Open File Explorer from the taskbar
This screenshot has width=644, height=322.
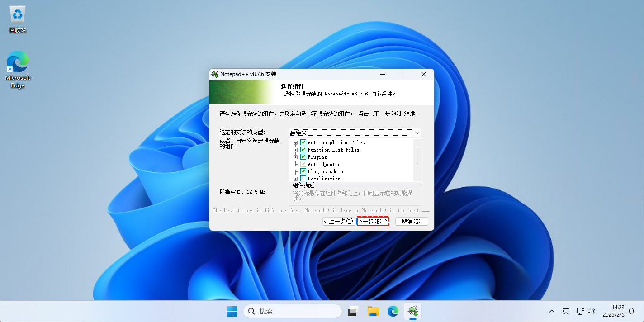point(373,311)
